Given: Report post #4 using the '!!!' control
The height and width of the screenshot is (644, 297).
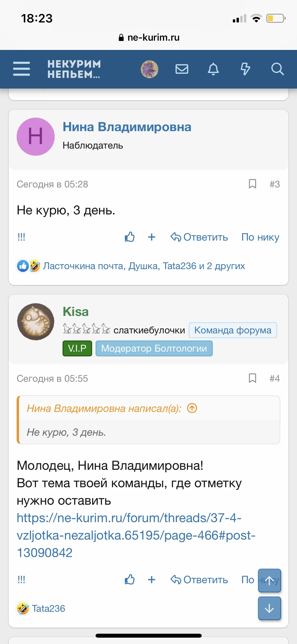Looking at the screenshot, I should (x=21, y=579).
